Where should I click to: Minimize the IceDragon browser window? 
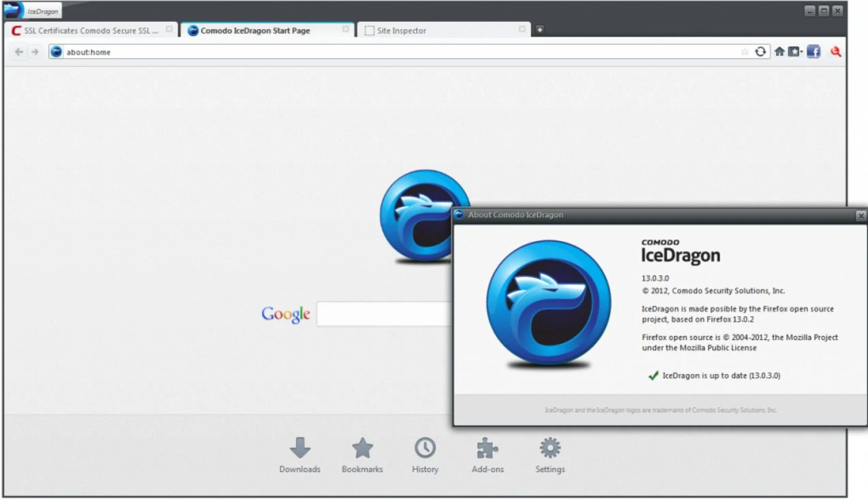(x=810, y=11)
